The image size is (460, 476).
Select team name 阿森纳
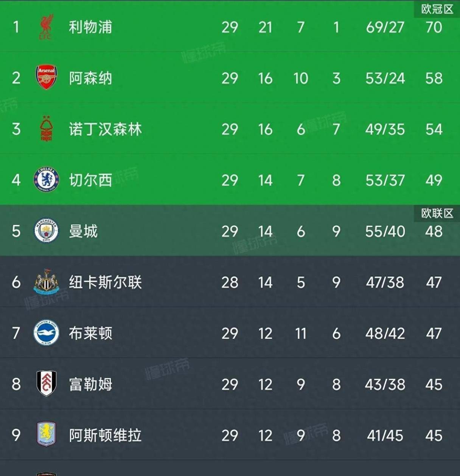pos(90,78)
